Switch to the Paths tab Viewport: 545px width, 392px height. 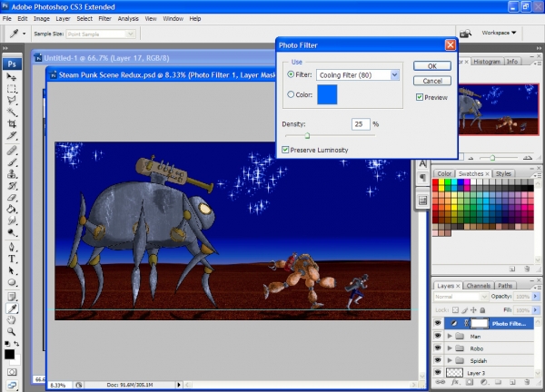tap(505, 286)
